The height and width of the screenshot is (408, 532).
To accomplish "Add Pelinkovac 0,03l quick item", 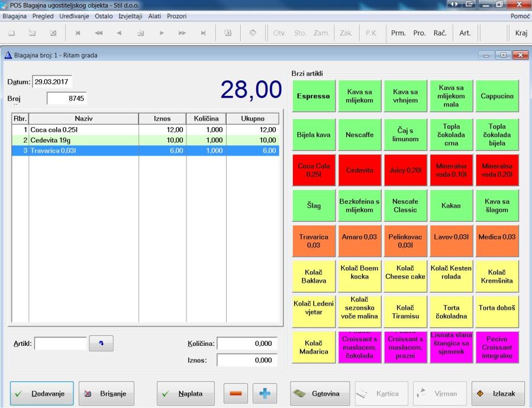I will click(405, 241).
